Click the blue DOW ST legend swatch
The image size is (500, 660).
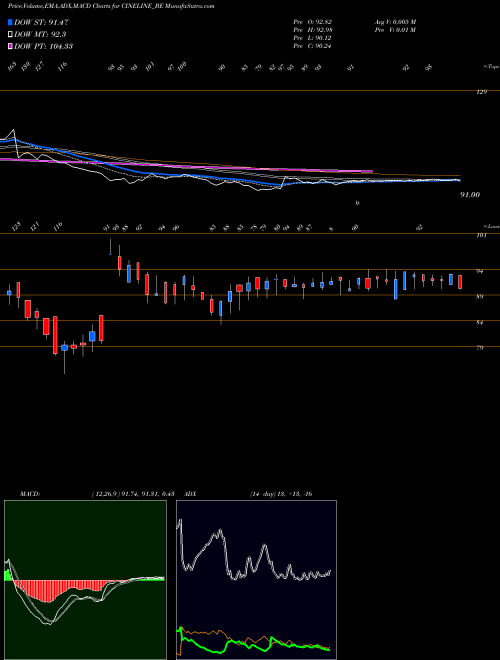pos(10,22)
